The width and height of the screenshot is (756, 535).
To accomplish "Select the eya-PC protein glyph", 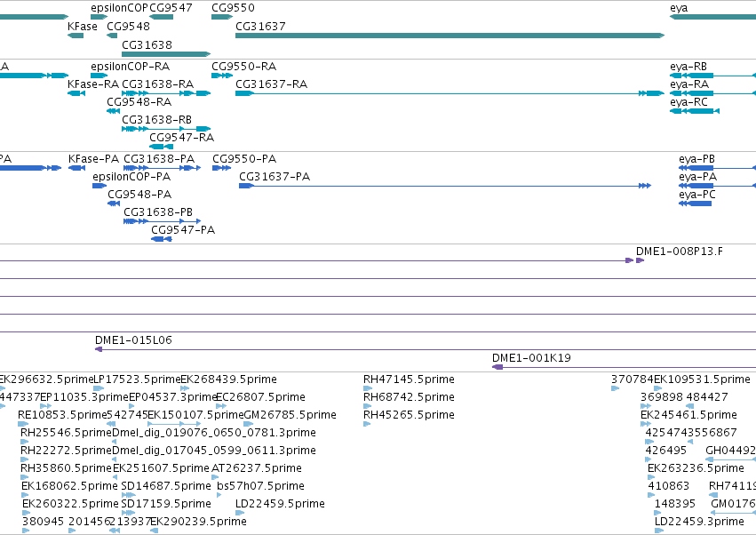I will [696, 204].
